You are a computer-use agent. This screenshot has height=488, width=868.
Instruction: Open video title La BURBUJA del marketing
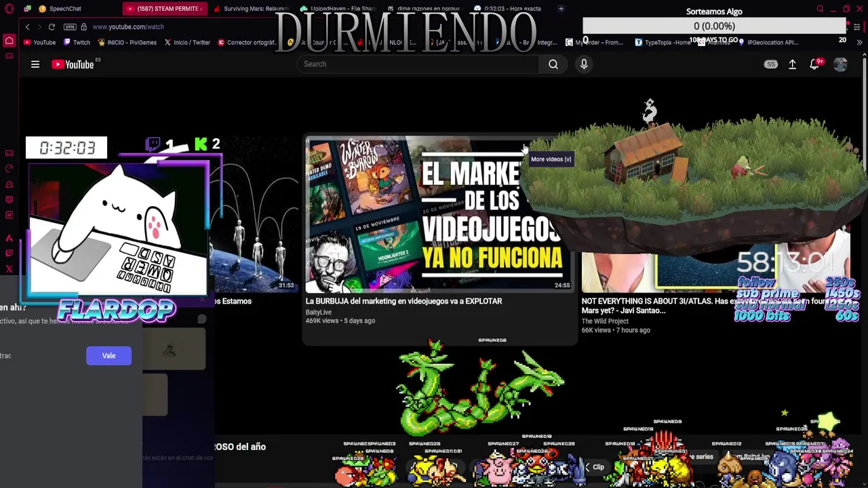click(403, 301)
